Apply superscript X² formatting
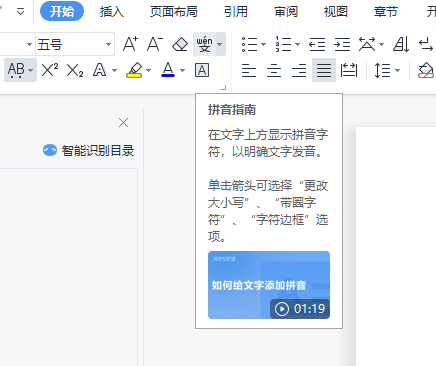This screenshot has width=436, height=366. 50,70
